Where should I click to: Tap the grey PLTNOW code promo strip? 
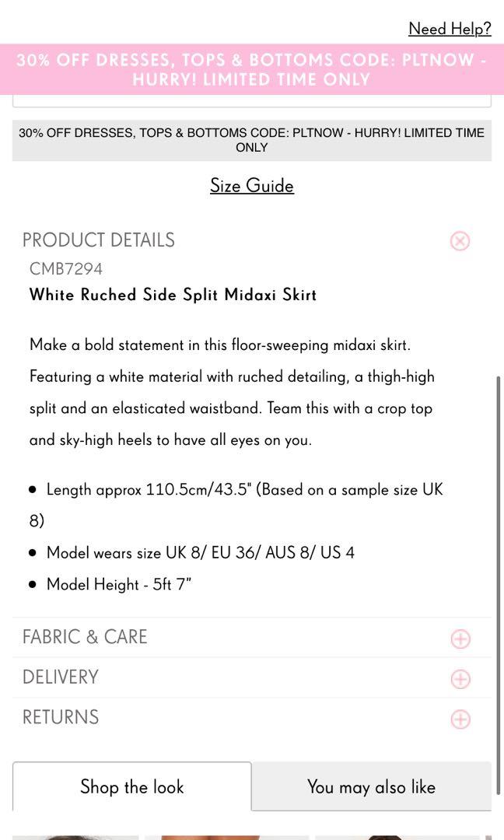click(252, 140)
